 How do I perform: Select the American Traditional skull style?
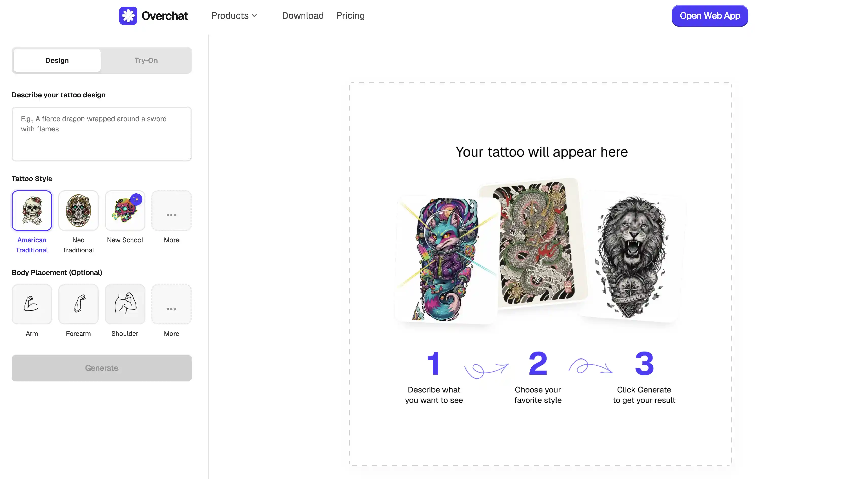32,210
